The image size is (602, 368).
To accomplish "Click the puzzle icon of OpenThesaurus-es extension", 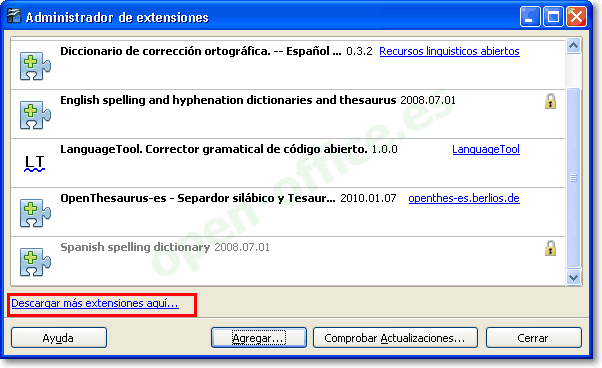I will click(x=35, y=213).
